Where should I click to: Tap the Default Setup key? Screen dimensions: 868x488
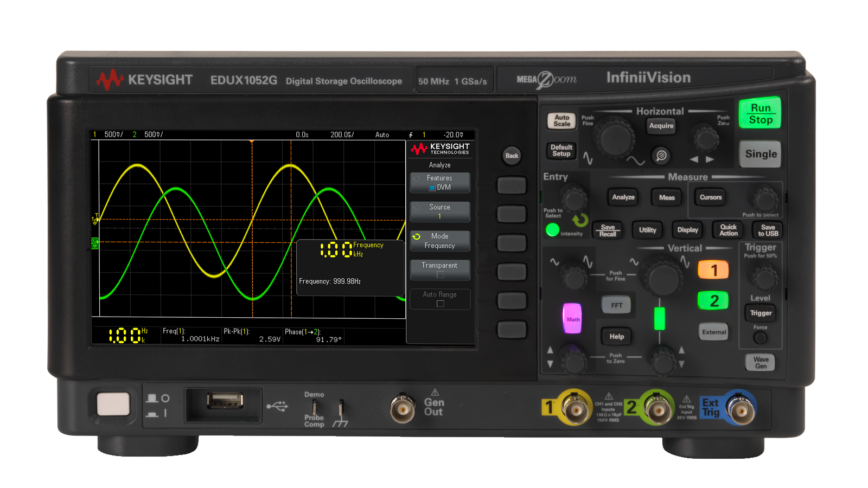click(x=561, y=150)
